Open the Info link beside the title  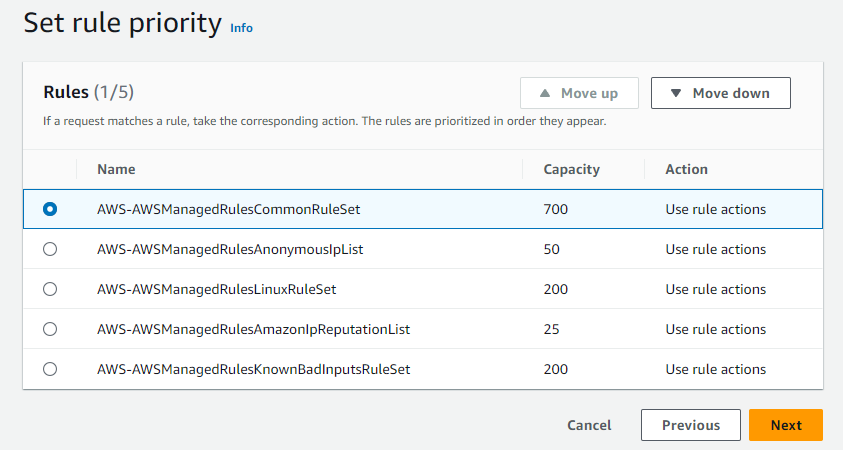[x=241, y=28]
